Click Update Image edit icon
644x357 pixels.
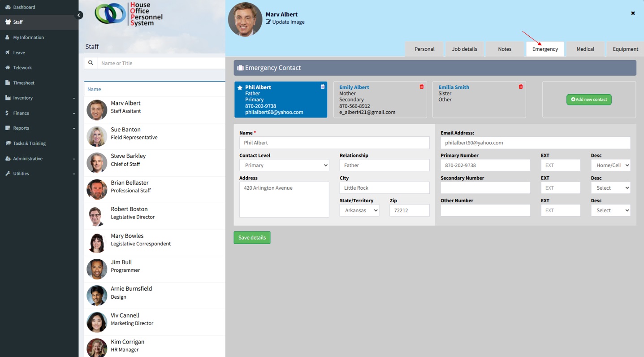coord(268,22)
